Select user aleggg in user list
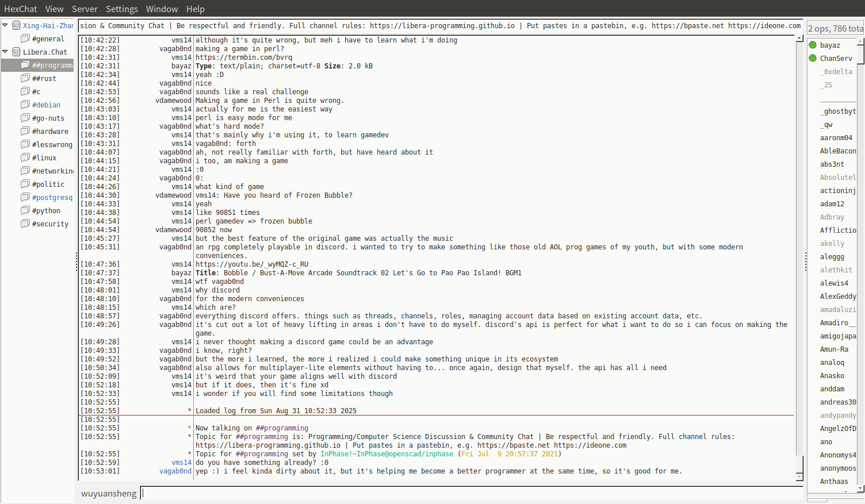This screenshot has height=504, width=865. coord(832,256)
